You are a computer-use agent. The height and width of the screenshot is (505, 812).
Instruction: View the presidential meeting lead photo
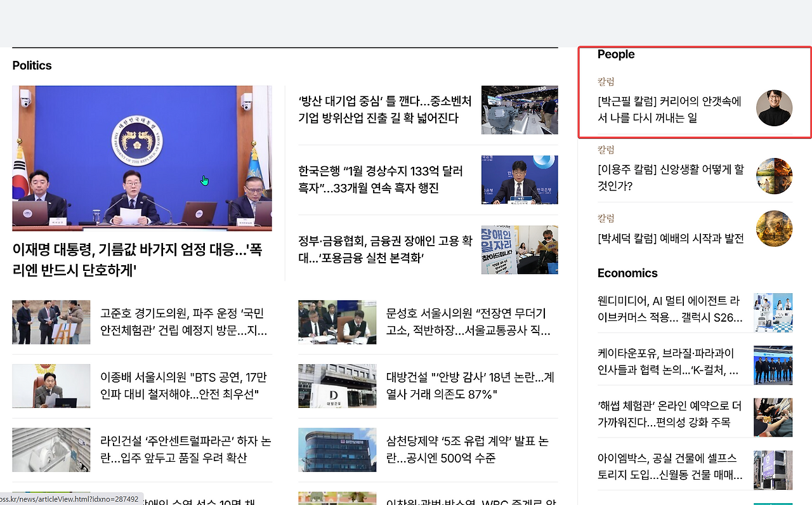142,158
